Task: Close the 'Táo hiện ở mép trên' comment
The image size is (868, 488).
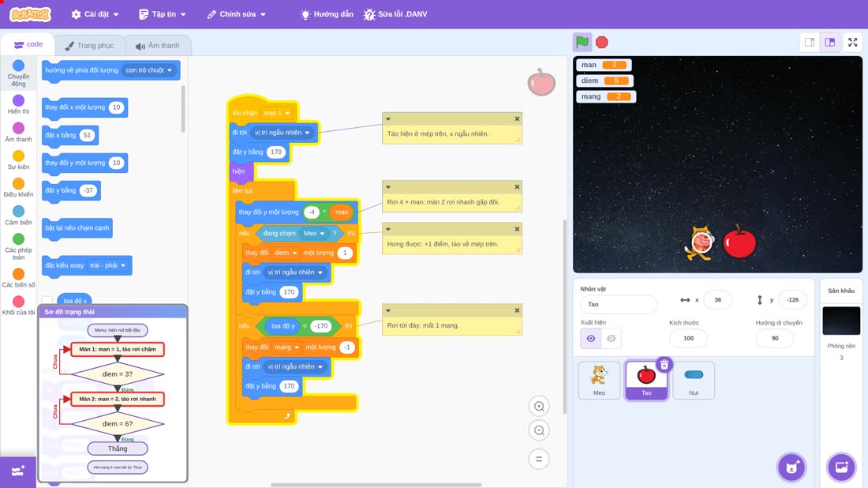Action: [x=517, y=118]
